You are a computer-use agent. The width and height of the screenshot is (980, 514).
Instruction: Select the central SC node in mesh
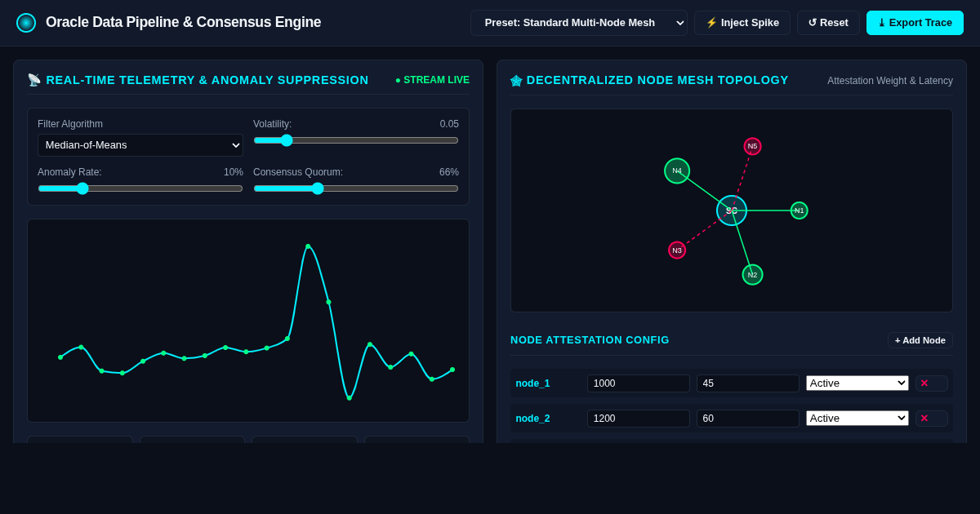click(x=732, y=210)
